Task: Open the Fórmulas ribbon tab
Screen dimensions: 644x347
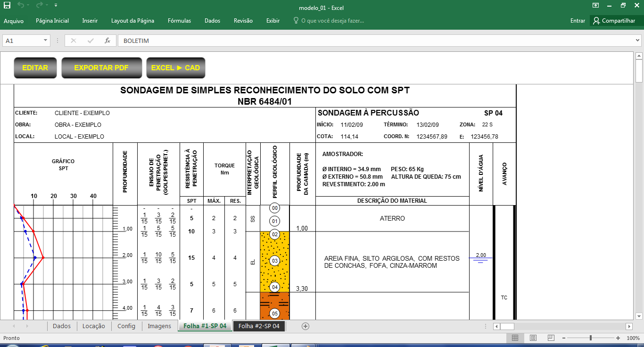Action: [x=179, y=21]
